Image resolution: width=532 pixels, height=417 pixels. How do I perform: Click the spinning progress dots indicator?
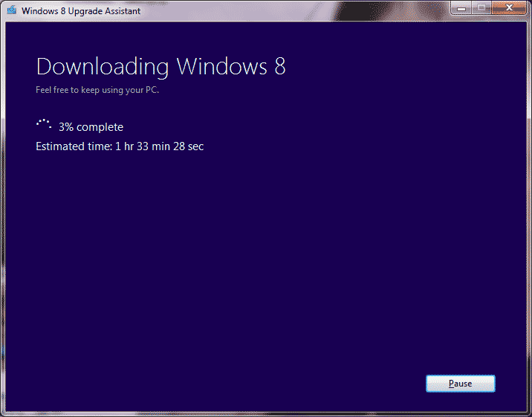coord(44,124)
